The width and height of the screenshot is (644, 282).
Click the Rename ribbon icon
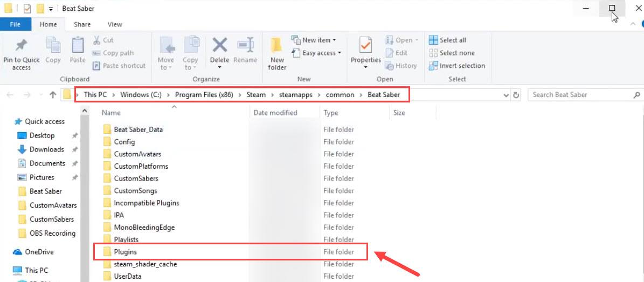[245, 47]
